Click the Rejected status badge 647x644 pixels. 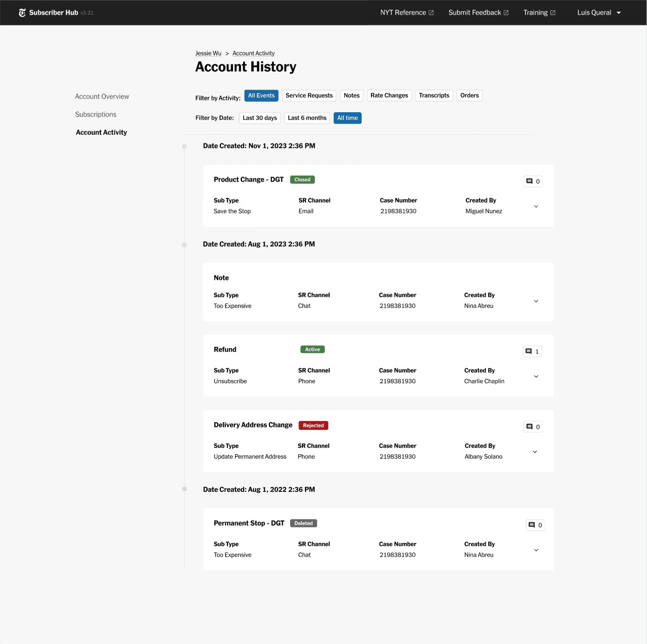[313, 425]
